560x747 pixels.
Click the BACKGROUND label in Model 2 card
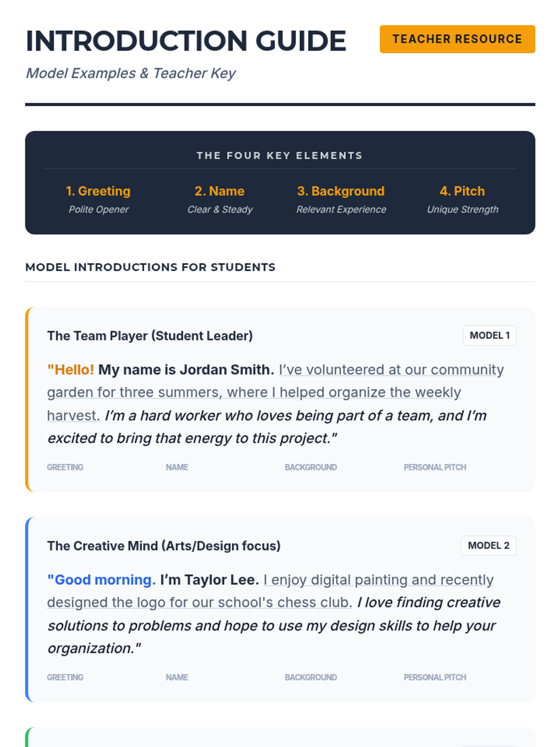pos(311,677)
